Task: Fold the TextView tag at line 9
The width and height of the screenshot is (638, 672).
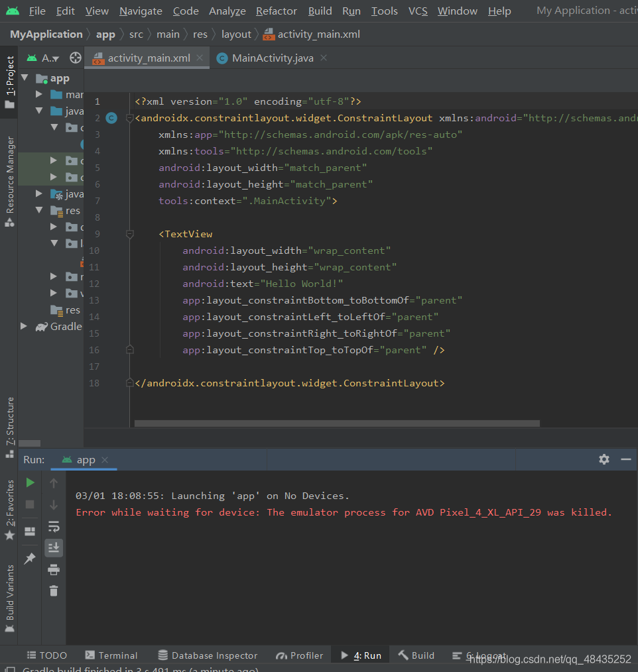Action: click(129, 234)
